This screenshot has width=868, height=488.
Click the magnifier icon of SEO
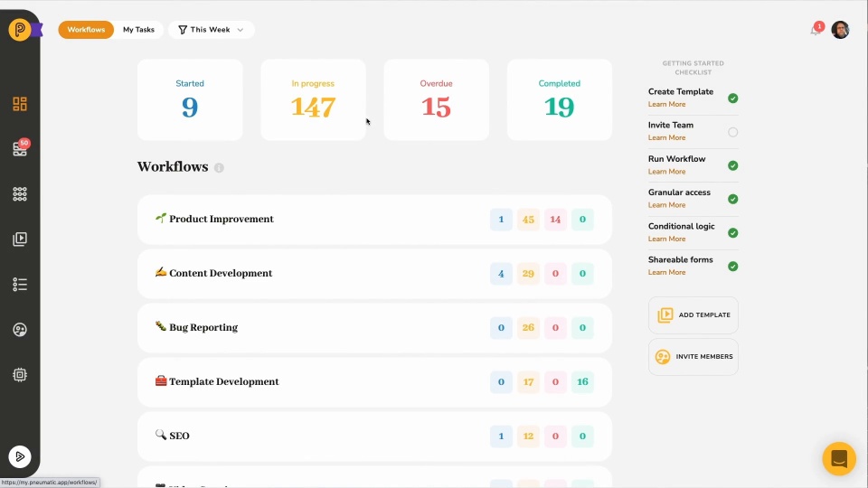pos(161,435)
